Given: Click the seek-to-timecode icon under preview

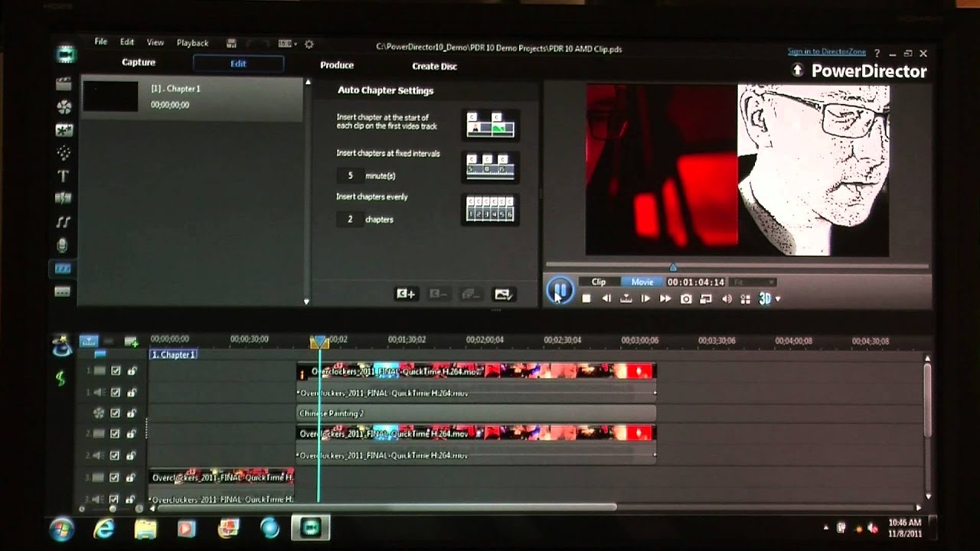Looking at the screenshot, I should click(626, 298).
